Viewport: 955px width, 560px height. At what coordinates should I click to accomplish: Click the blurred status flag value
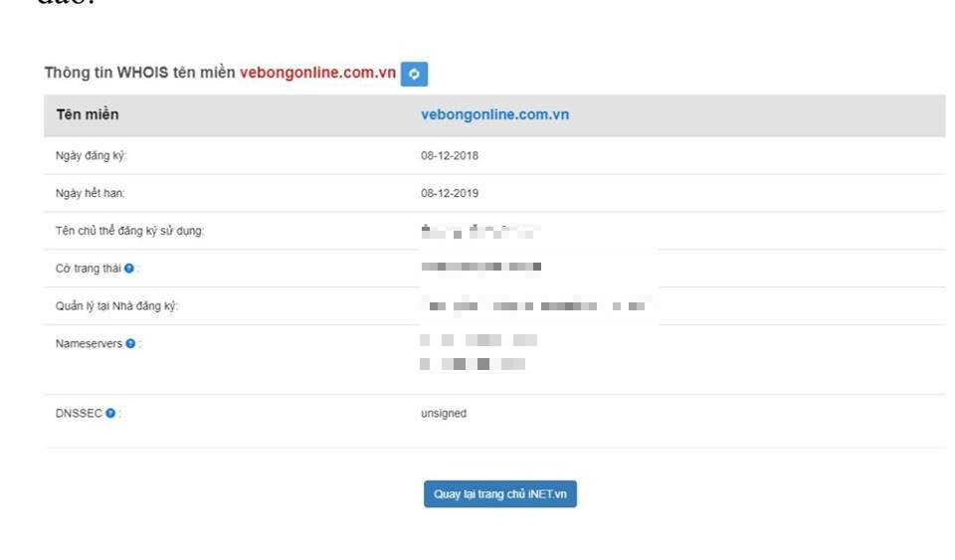481,268
